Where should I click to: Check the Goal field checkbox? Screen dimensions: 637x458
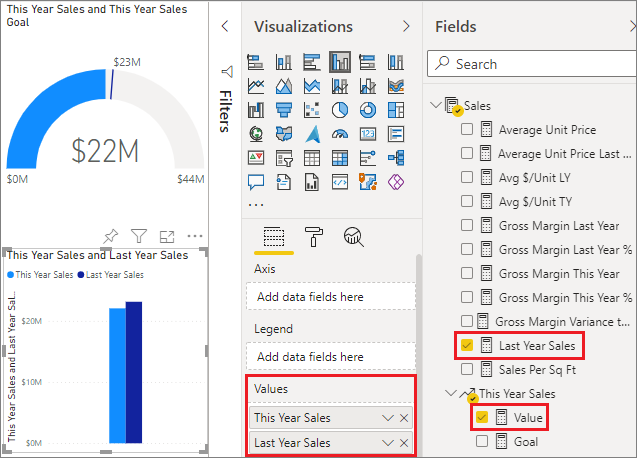(x=481, y=441)
